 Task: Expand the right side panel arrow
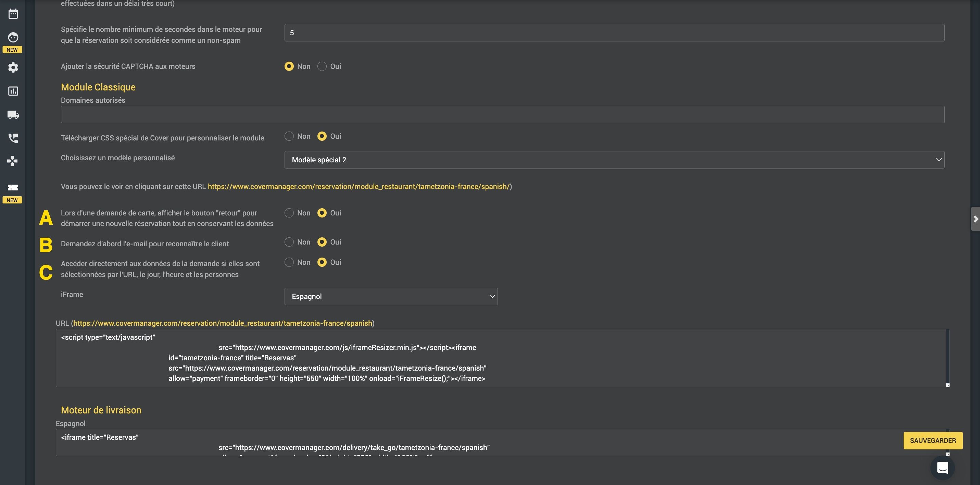976,219
